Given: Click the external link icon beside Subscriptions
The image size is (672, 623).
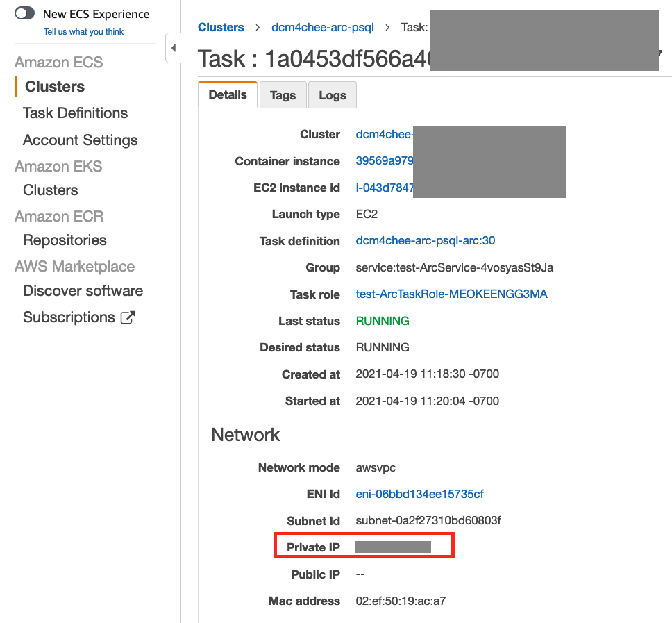Looking at the screenshot, I should 128,317.
